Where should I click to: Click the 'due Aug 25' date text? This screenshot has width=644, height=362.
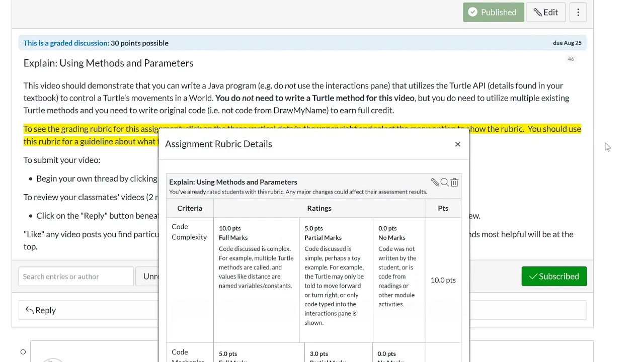(567, 43)
